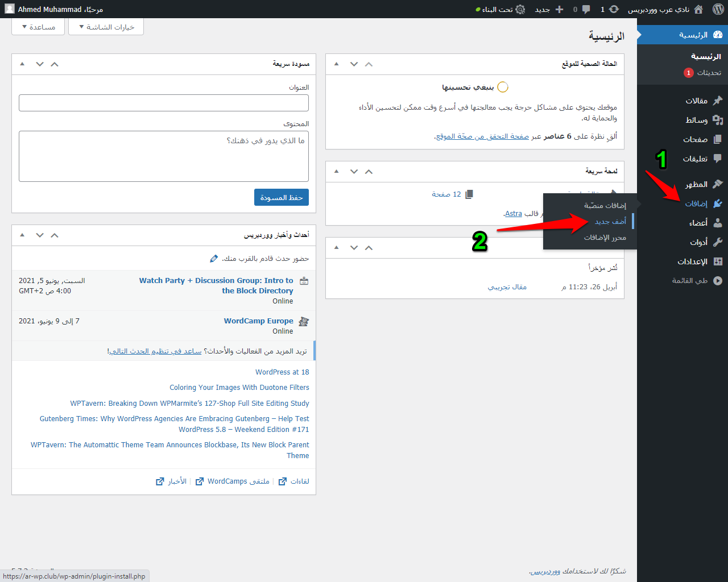Open the مساعدة help dropdown

(x=39, y=27)
